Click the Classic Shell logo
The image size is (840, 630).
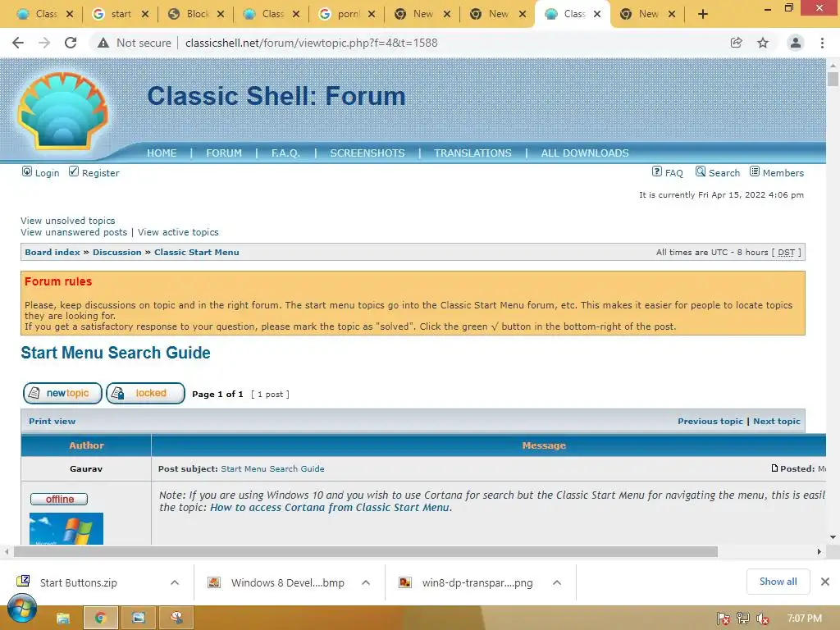pos(63,111)
